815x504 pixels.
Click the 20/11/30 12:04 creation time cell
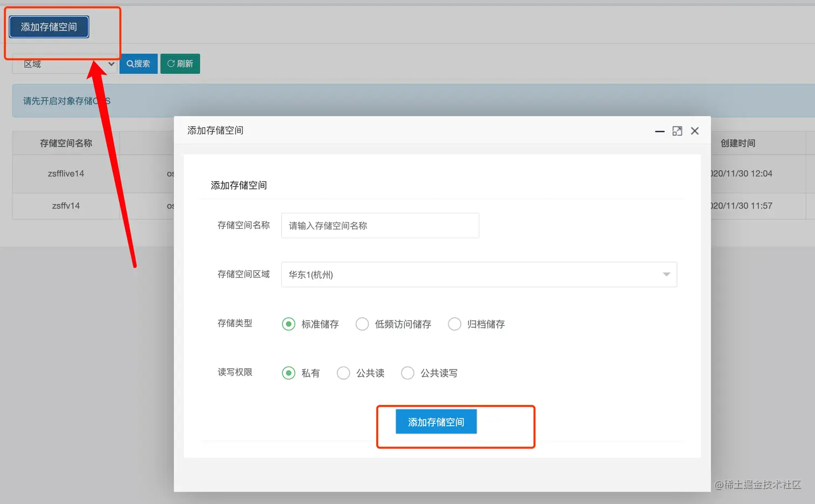742,174
